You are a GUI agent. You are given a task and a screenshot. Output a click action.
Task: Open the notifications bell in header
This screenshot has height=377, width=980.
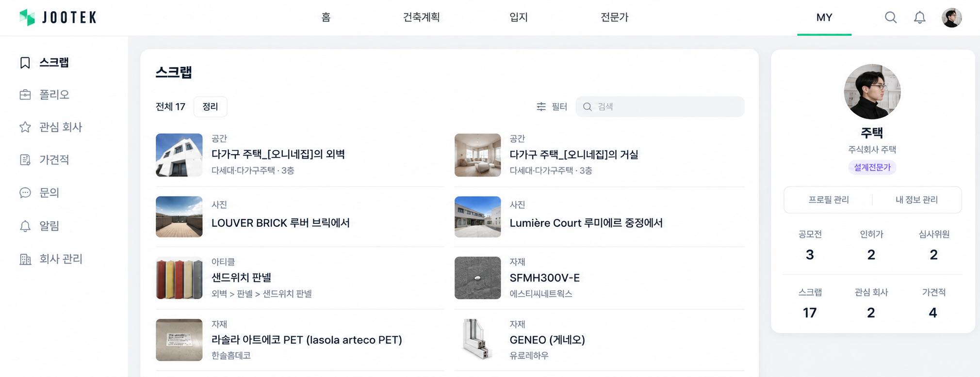click(x=919, y=17)
